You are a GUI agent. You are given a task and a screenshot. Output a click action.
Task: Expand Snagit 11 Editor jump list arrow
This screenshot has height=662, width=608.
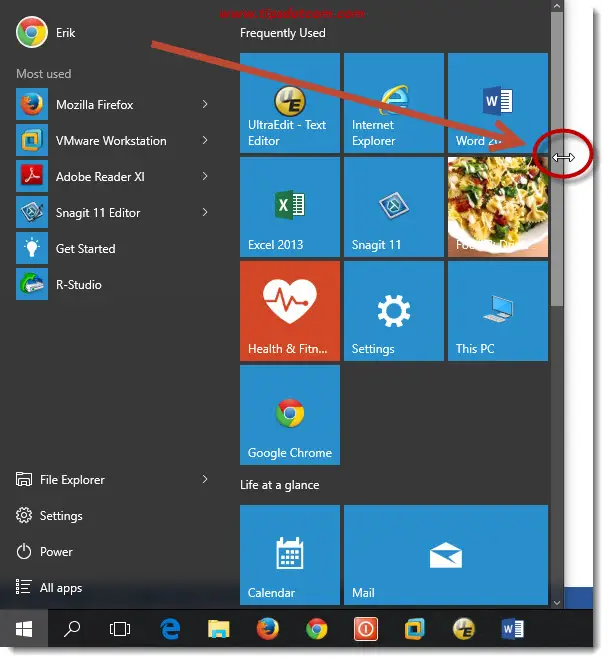205,212
